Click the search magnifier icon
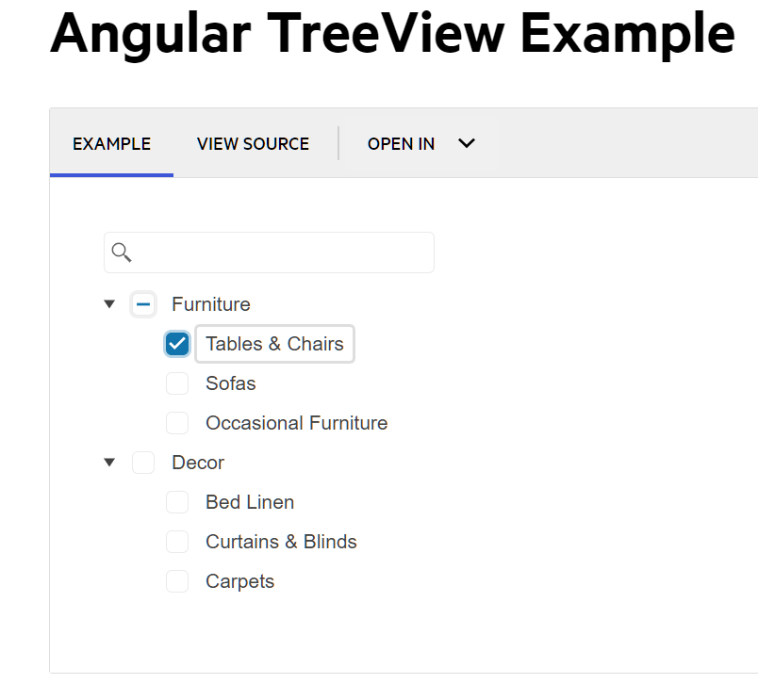The image size is (758, 700). click(122, 252)
